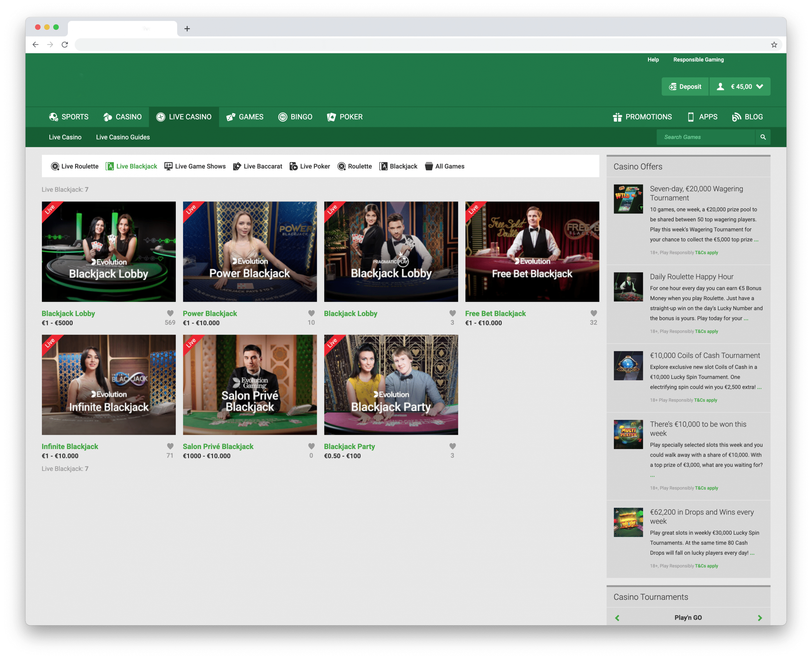Filter games by Live Roulette

coord(75,166)
